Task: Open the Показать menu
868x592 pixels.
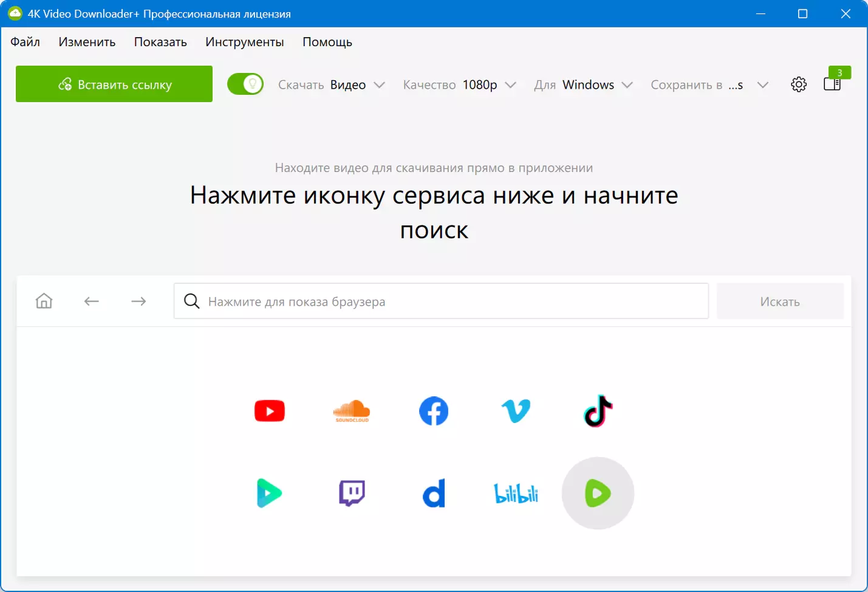Action: coord(160,42)
